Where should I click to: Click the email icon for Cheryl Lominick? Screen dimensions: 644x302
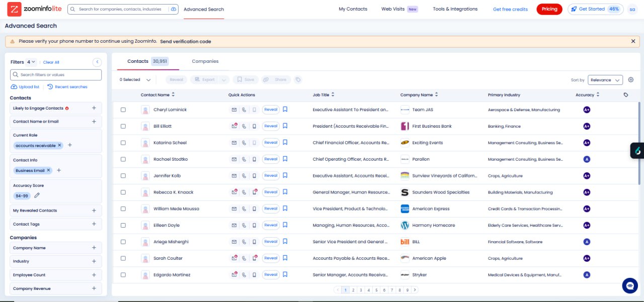[234, 110]
